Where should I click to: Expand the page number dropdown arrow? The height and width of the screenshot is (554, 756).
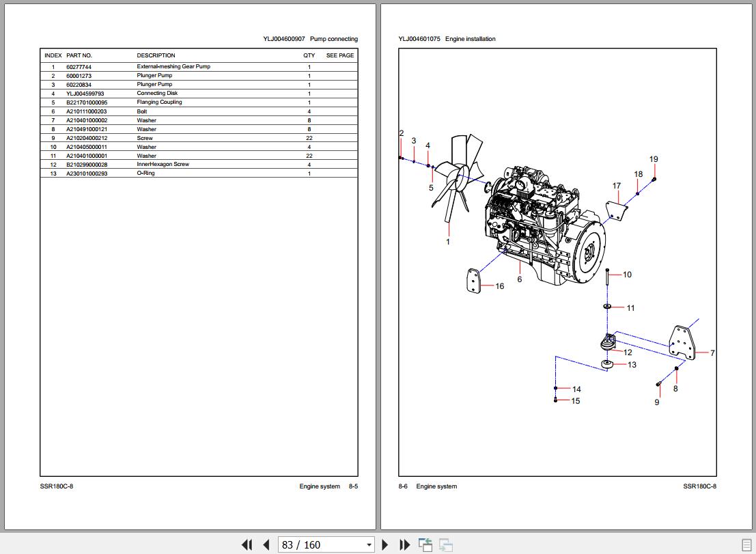click(x=369, y=544)
